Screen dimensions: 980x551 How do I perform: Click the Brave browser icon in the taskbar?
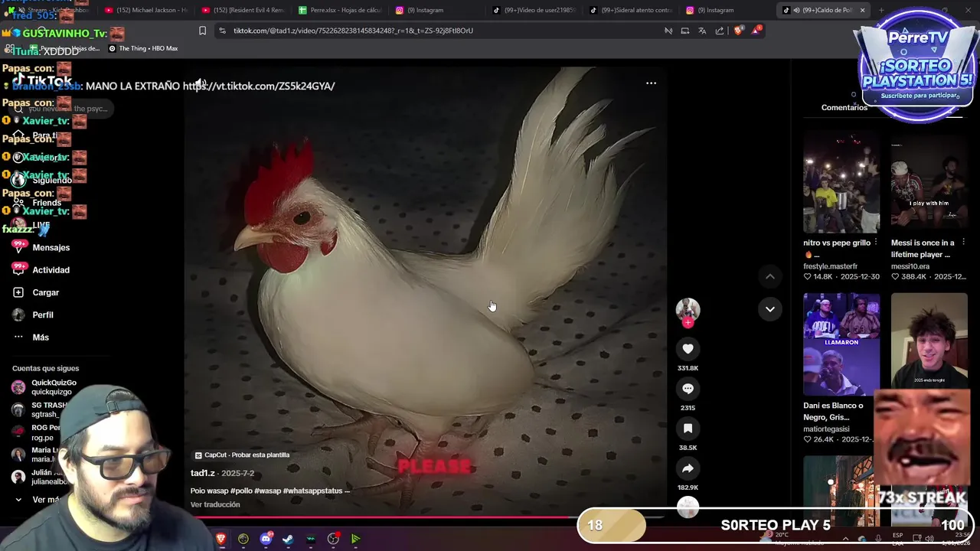(x=220, y=539)
